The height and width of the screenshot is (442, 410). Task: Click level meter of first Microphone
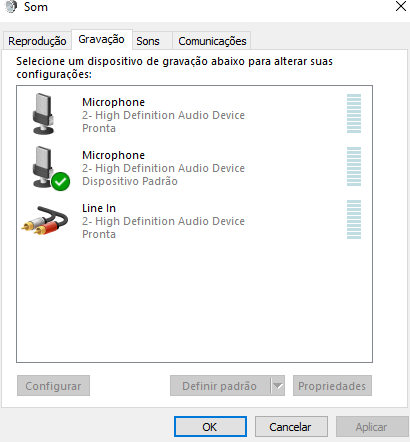[x=354, y=113]
